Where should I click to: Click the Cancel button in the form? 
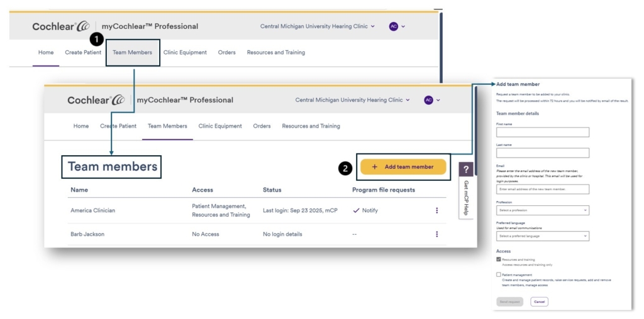(x=539, y=301)
